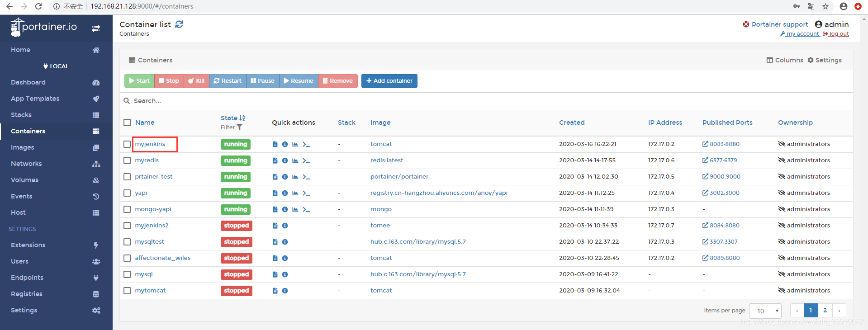Open redis:latest image link
Image resolution: width=868 pixels, height=330 pixels.
tap(387, 160)
